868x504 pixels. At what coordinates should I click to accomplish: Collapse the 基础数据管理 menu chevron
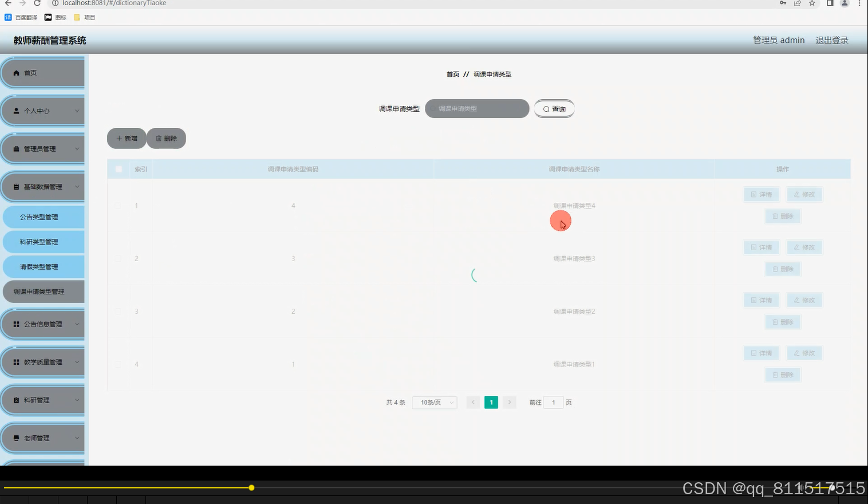point(77,187)
